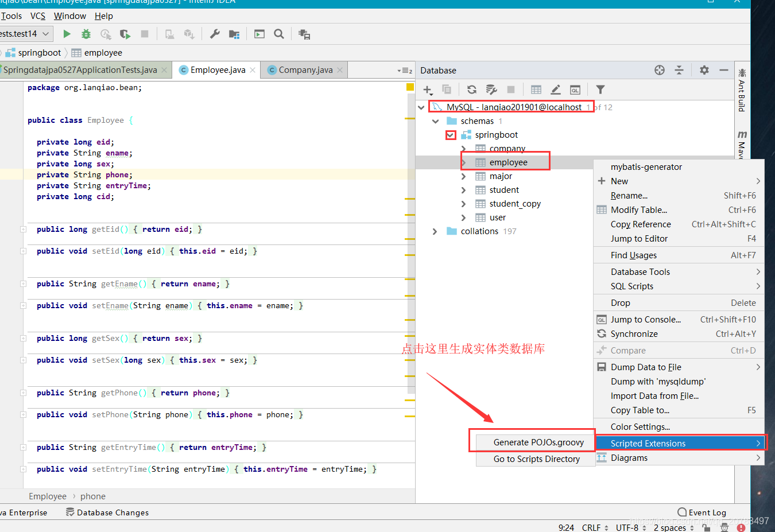Collapse all in Database panel

(x=679, y=70)
